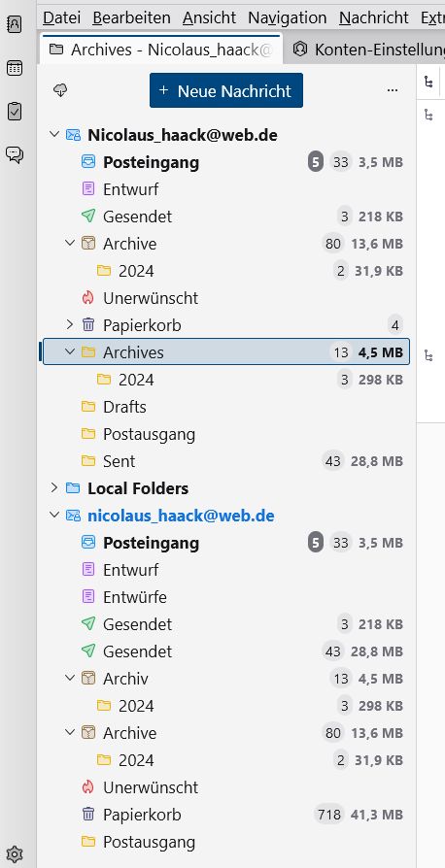Open the address book from the sidebar
Screen dimensions: 445x868
(x=14, y=24)
